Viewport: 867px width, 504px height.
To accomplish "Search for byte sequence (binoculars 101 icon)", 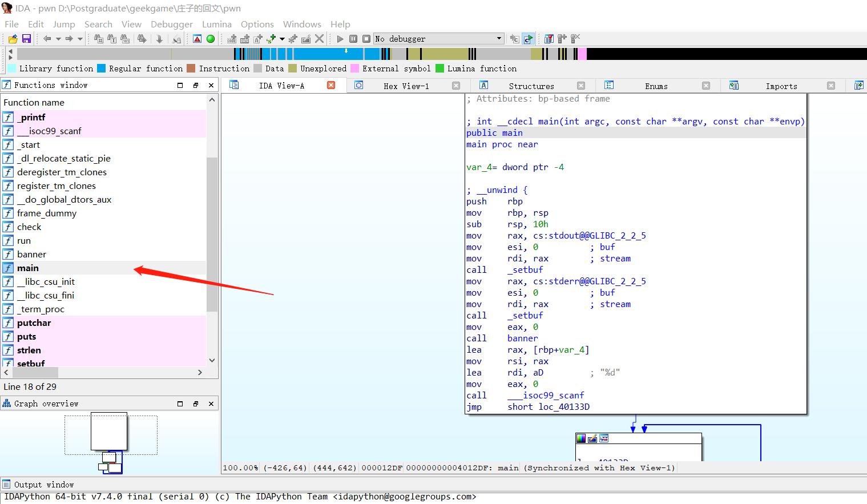I will coord(126,39).
